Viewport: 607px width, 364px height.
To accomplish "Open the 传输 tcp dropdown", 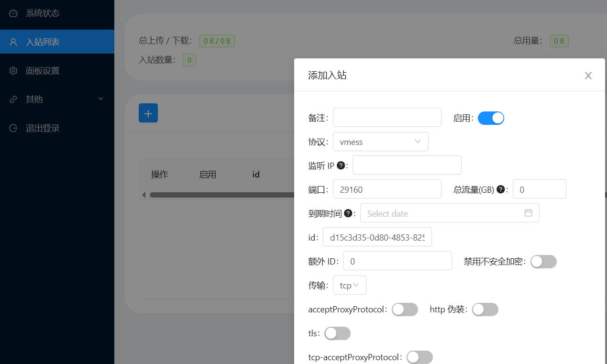I will (x=349, y=285).
